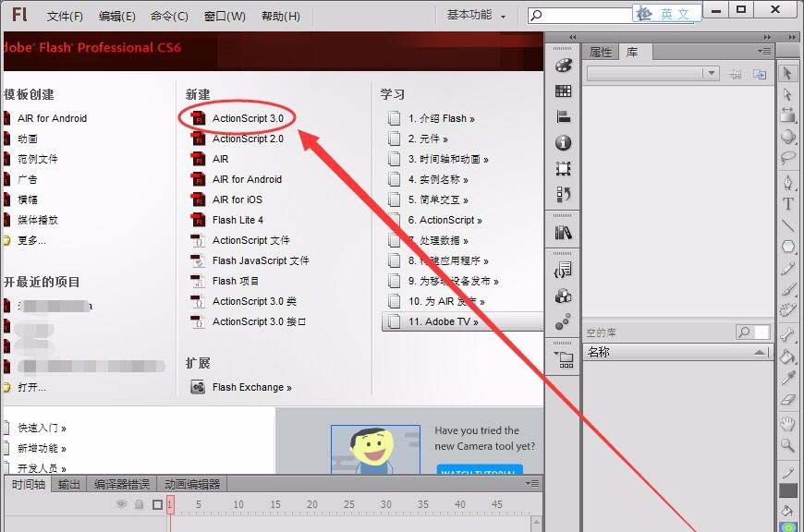The image size is (804, 532).
Task: Select the Subselection tool
Action: pyautogui.click(x=787, y=95)
